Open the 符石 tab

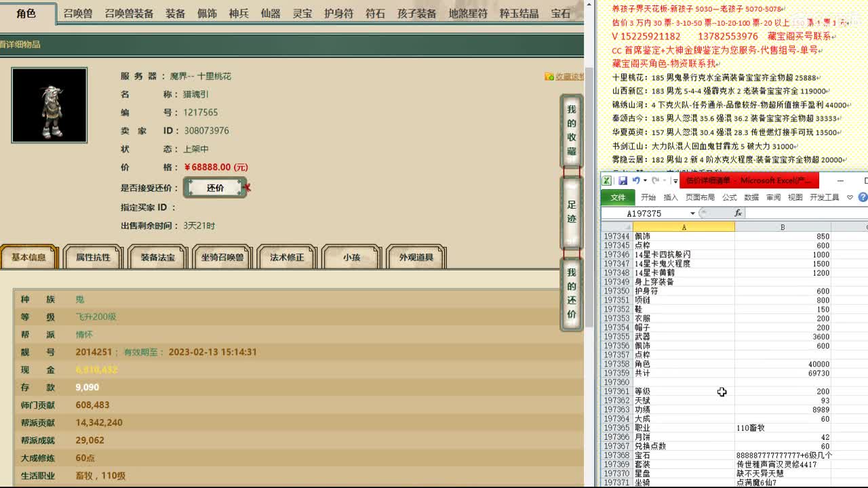pos(375,14)
